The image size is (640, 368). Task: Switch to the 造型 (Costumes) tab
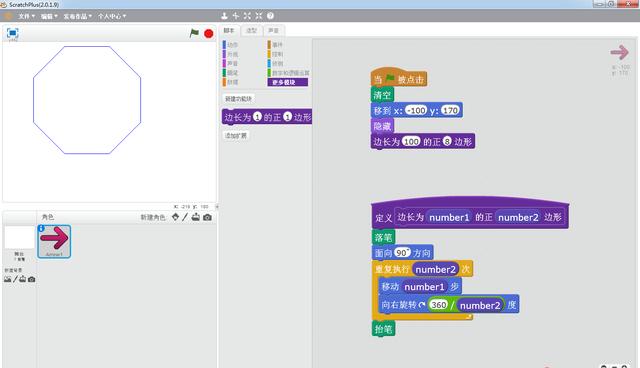pyautogui.click(x=251, y=31)
